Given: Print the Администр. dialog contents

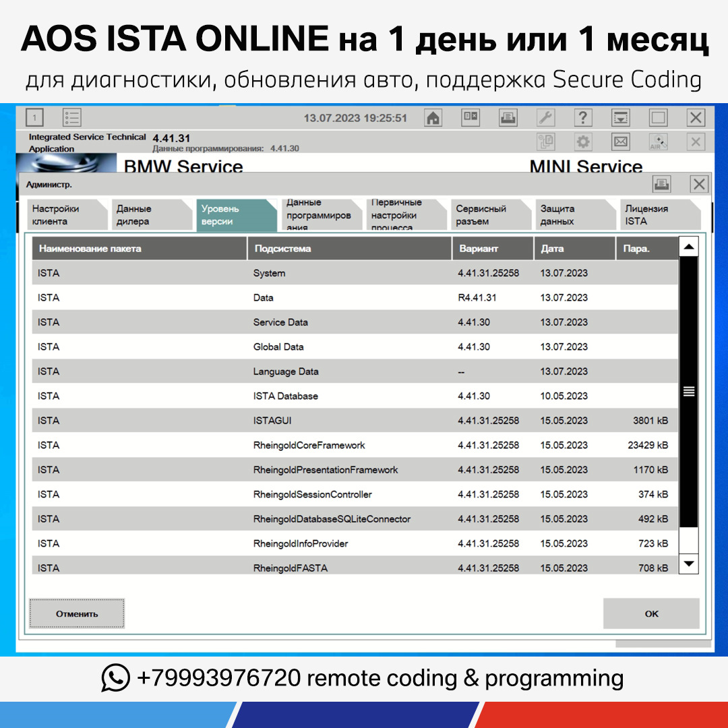Looking at the screenshot, I should [x=662, y=184].
